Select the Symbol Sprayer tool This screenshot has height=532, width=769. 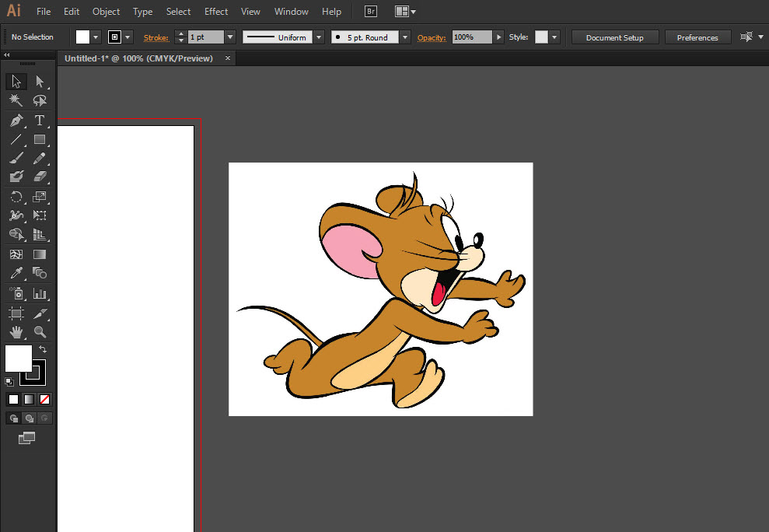pos(16,293)
